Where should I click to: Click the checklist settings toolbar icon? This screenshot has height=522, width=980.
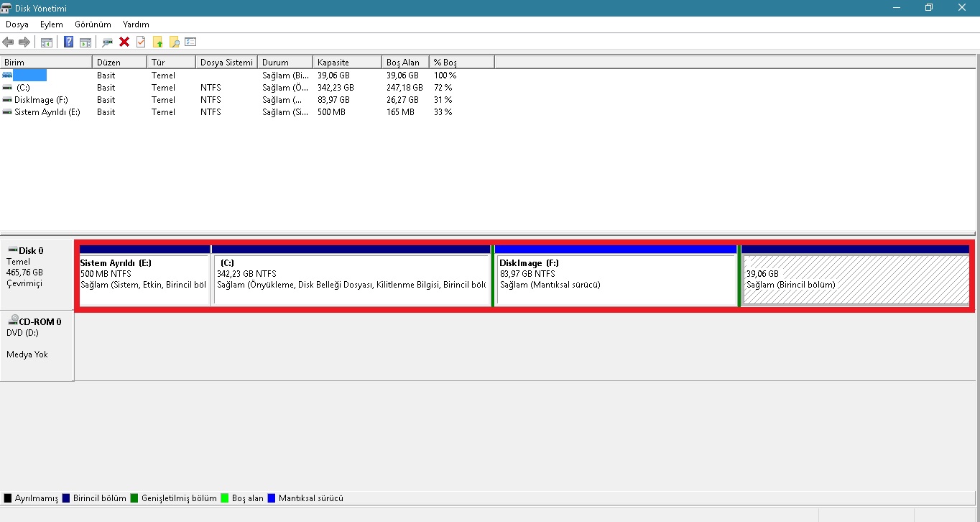tap(190, 42)
